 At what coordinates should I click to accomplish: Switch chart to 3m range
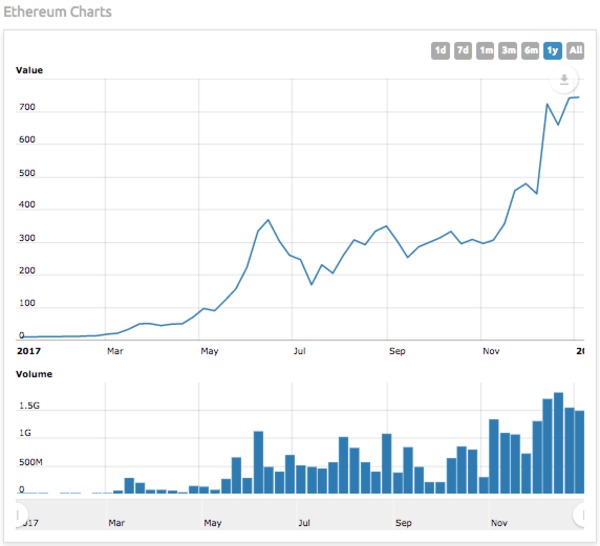pos(508,51)
